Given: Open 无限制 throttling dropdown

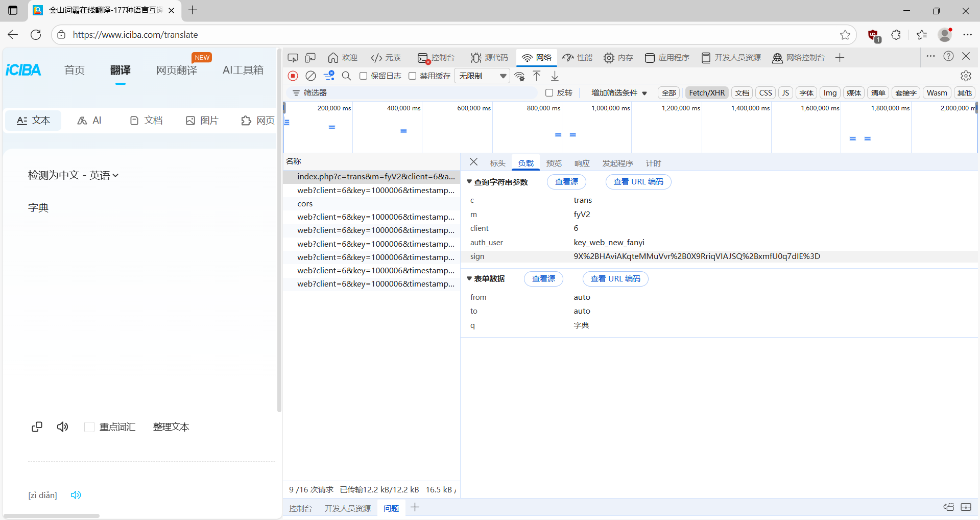Looking at the screenshot, I should pos(482,76).
